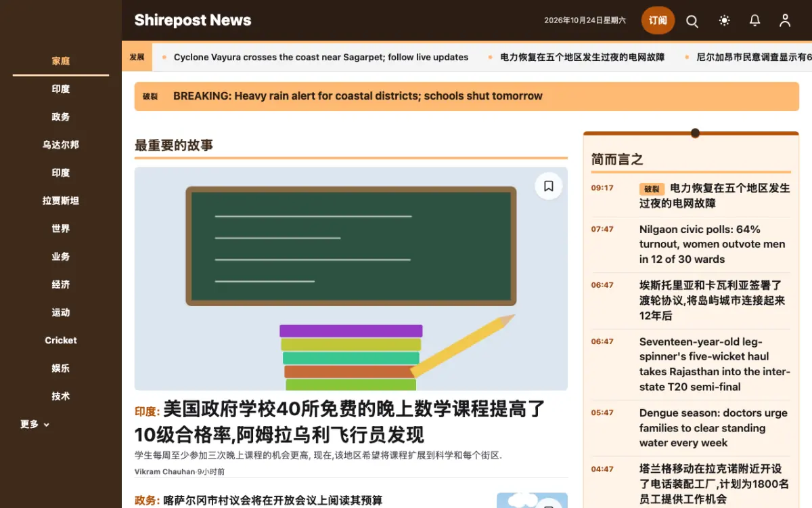Click the 发展 ticker label
Image resolution: width=812 pixels, height=508 pixels.
tap(137, 57)
